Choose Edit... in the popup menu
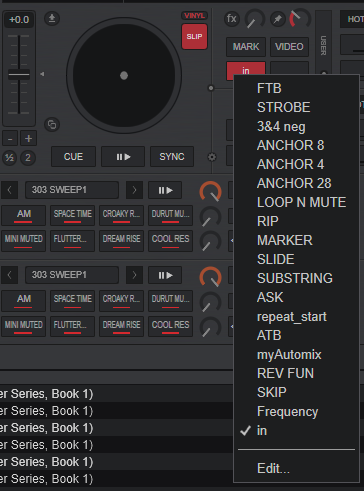 pos(273,468)
